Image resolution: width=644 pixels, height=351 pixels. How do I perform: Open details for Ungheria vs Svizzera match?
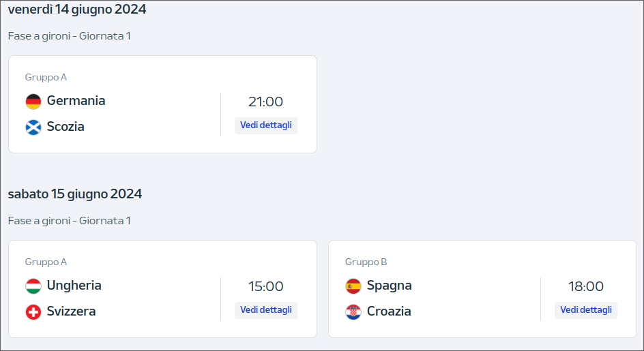[266, 310]
